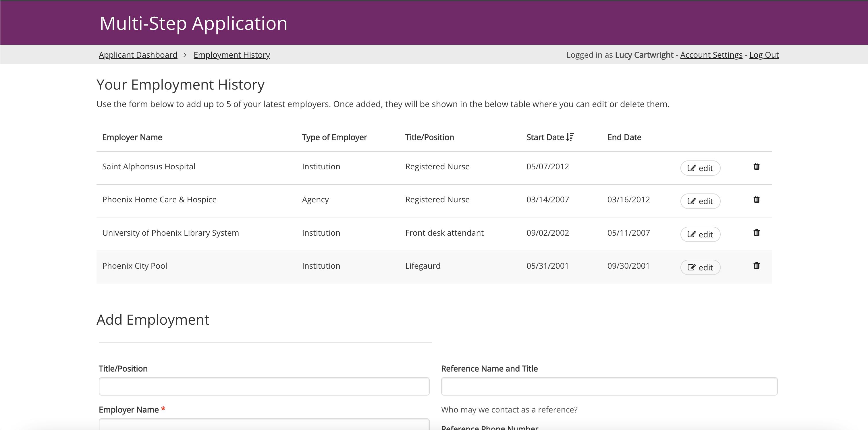This screenshot has width=868, height=430.
Task: Edit the Phoenix Home Care & Hospice record
Action: (x=700, y=201)
